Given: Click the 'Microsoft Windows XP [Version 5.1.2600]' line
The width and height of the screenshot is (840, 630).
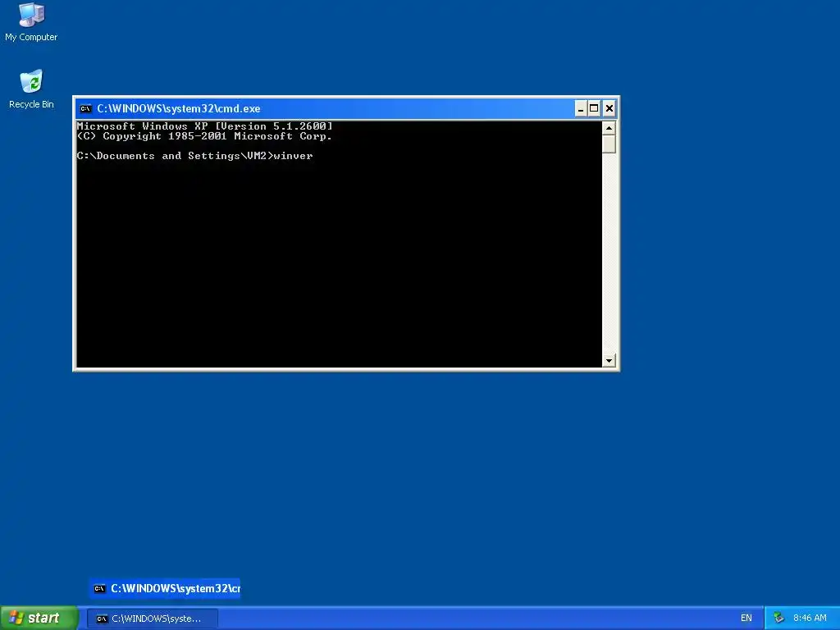Looking at the screenshot, I should [x=204, y=126].
